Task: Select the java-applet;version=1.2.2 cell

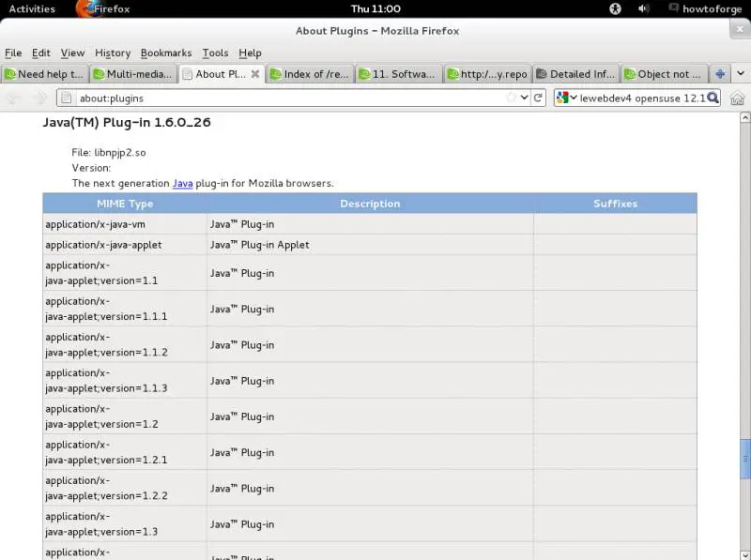Action: (125, 488)
